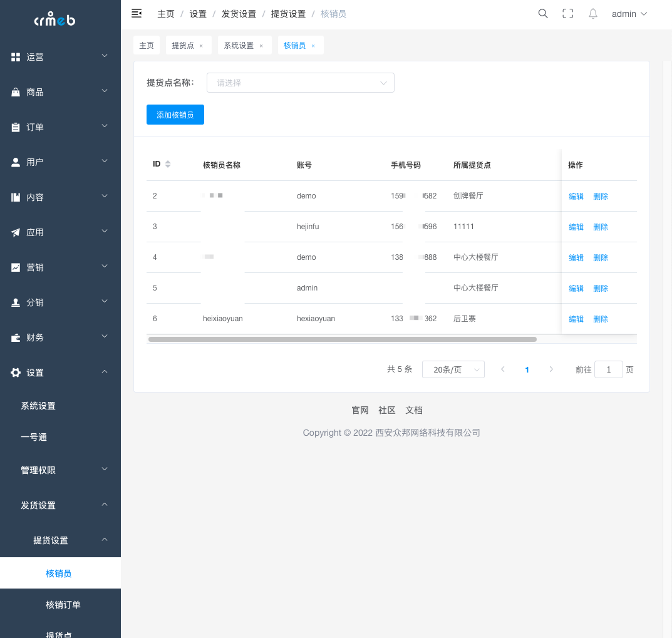
Task: Click the 官网 footer link
Action: tap(360, 411)
